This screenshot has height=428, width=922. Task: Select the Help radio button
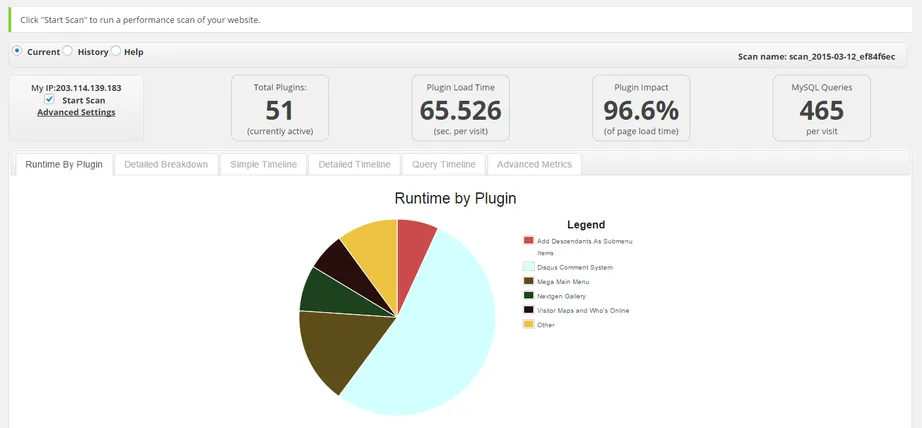click(116, 51)
